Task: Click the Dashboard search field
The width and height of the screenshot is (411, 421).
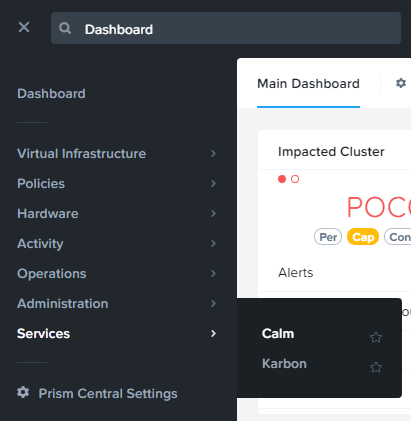Action: pyautogui.click(x=226, y=28)
